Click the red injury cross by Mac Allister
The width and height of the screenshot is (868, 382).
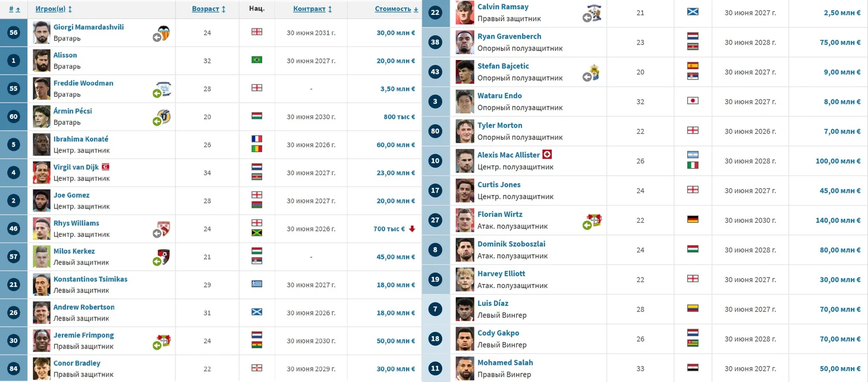pyautogui.click(x=548, y=154)
